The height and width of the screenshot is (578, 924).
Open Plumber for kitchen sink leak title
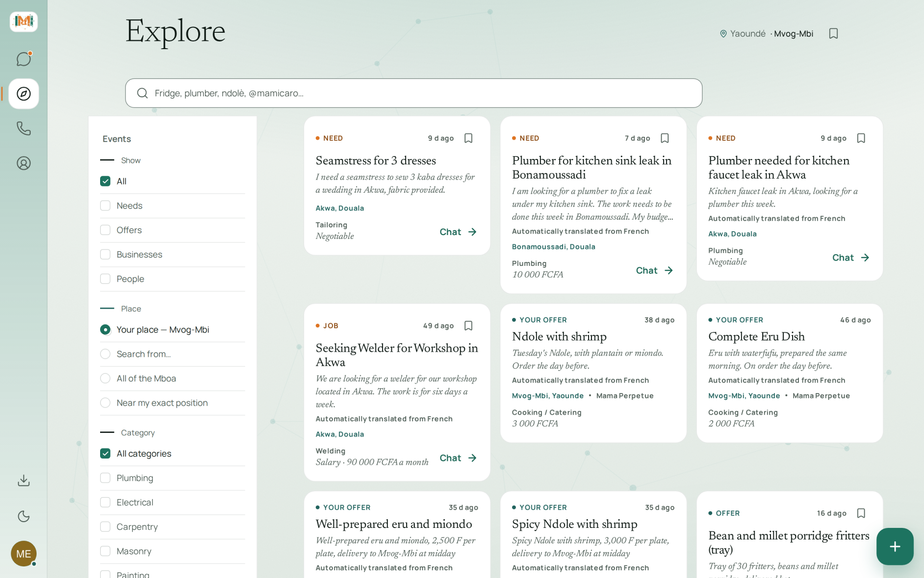point(591,167)
